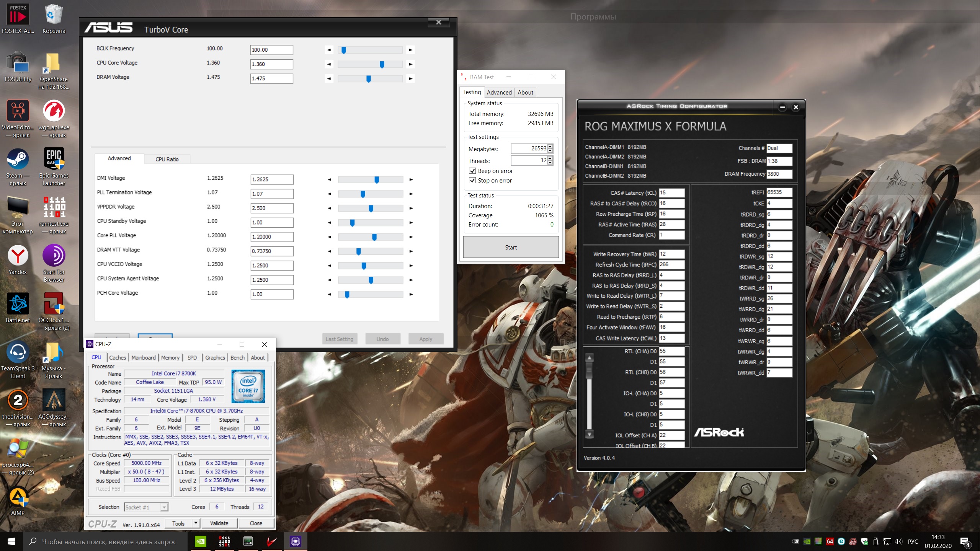Toggle the Beep on error checkbox

pos(472,171)
